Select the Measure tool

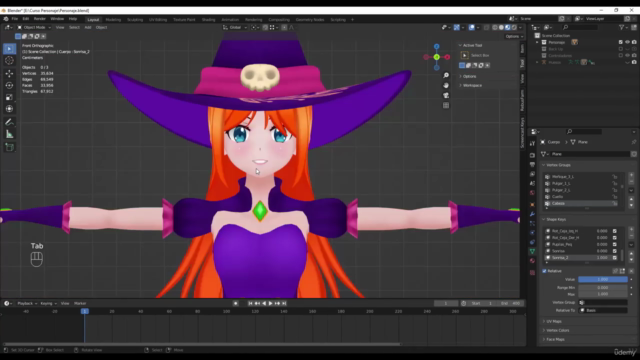coord(9,134)
